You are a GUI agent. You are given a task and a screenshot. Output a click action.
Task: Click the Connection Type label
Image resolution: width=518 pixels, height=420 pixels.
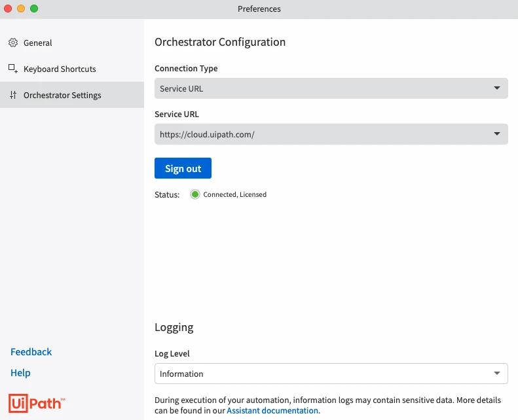(x=186, y=68)
